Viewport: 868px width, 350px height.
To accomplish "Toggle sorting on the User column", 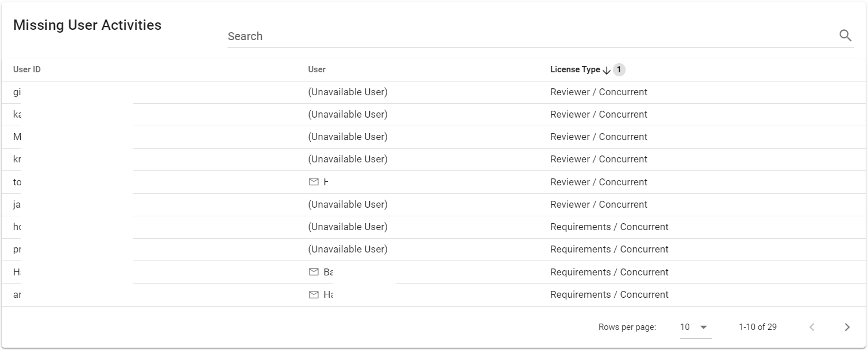I will (x=317, y=69).
